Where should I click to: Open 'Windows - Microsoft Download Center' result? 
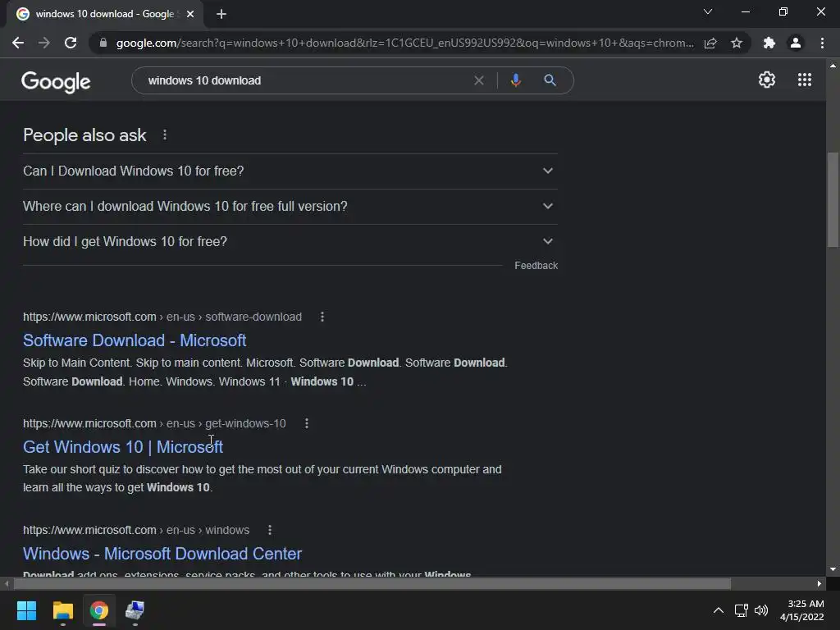[x=162, y=554]
